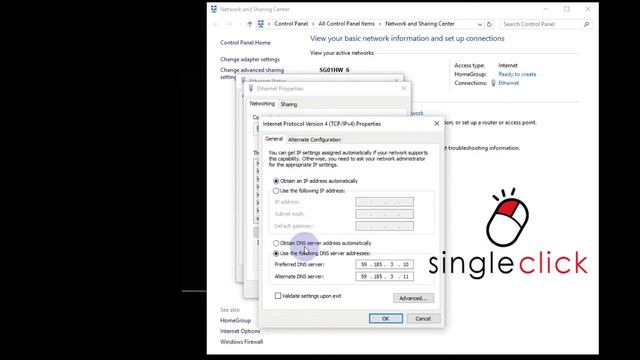The height and width of the screenshot is (360, 640).
Task: Select the General tab in IPv4 Properties
Action: [x=274, y=139]
